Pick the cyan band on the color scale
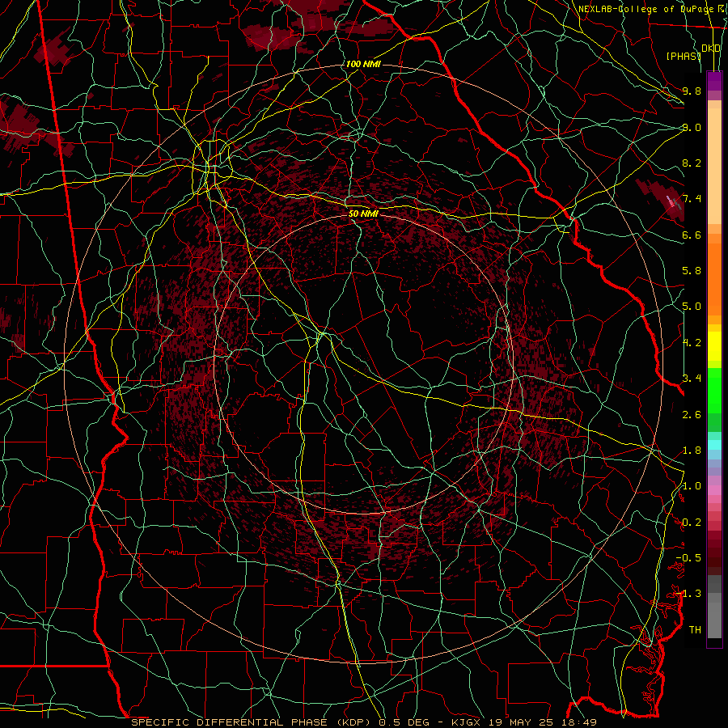728x728 pixels. click(x=714, y=445)
